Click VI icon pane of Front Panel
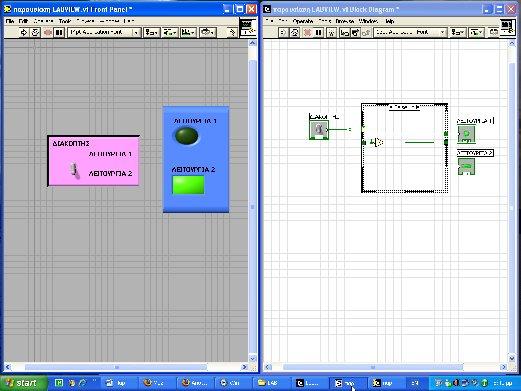 pyautogui.click(x=248, y=27)
